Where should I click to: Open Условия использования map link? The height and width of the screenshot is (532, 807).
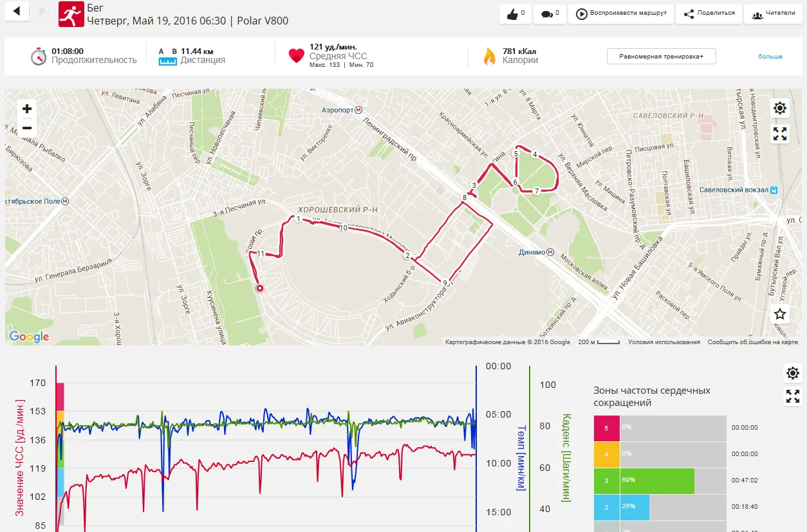click(664, 342)
